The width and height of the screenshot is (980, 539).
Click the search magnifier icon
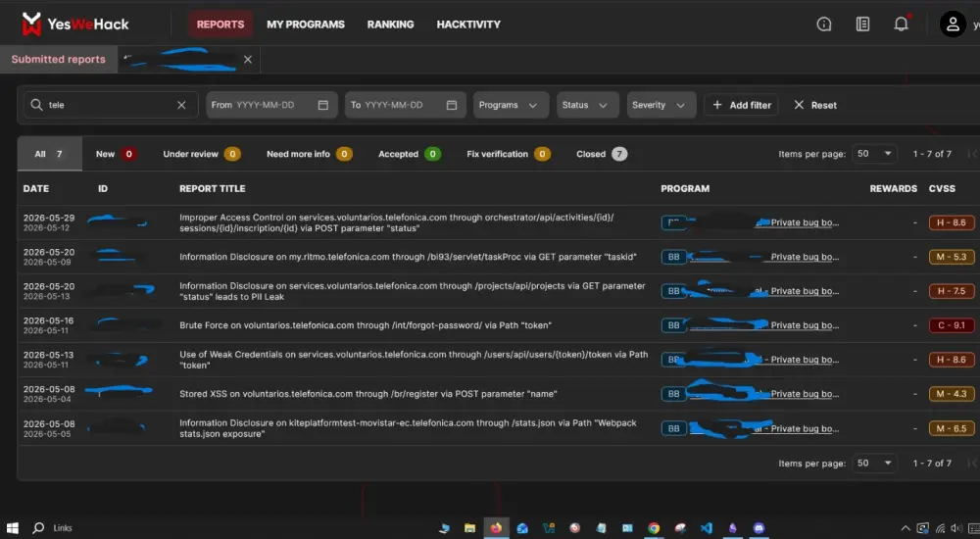[x=37, y=105]
